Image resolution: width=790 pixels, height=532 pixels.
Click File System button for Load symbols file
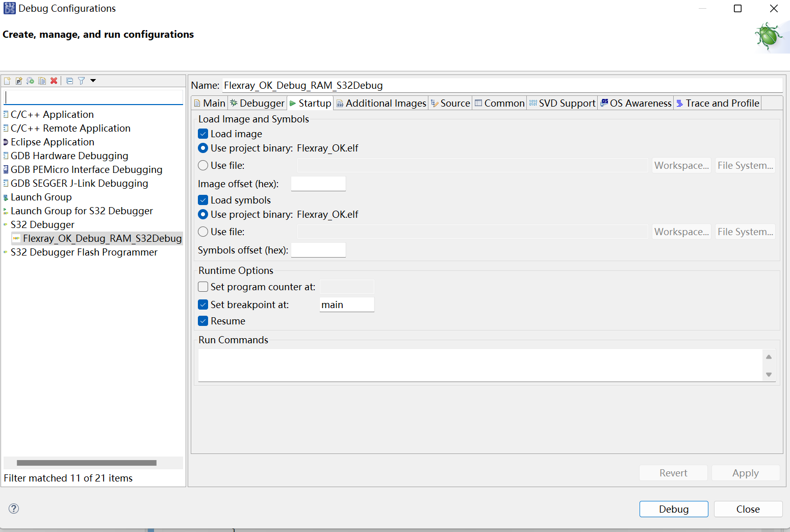pos(745,232)
